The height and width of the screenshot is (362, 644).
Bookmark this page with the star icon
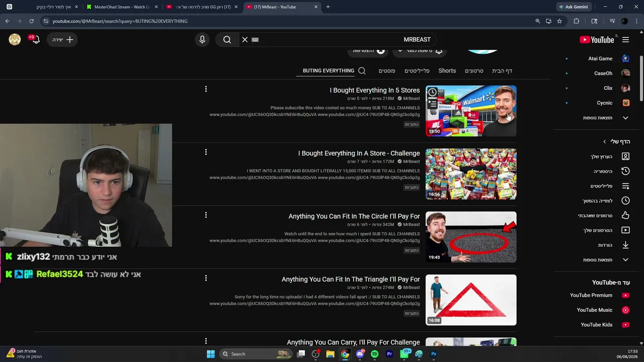(x=559, y=21)
